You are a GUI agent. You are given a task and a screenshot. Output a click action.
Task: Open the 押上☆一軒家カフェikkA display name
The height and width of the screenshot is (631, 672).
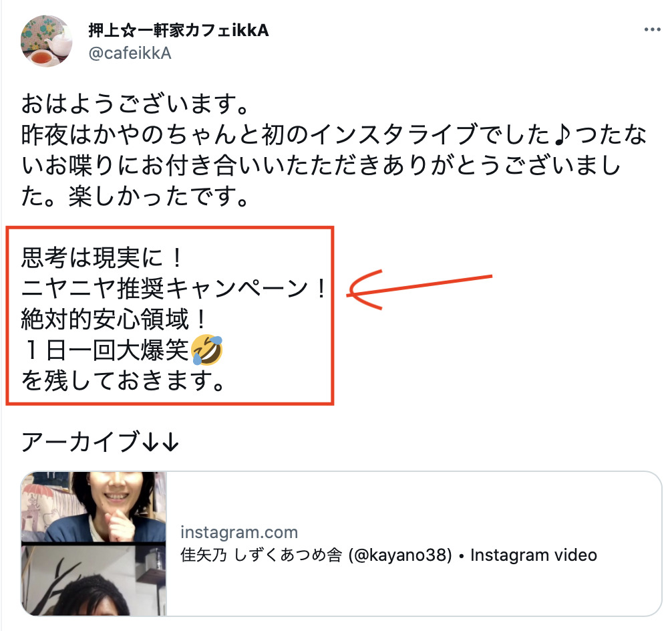[x=178, y=31]
